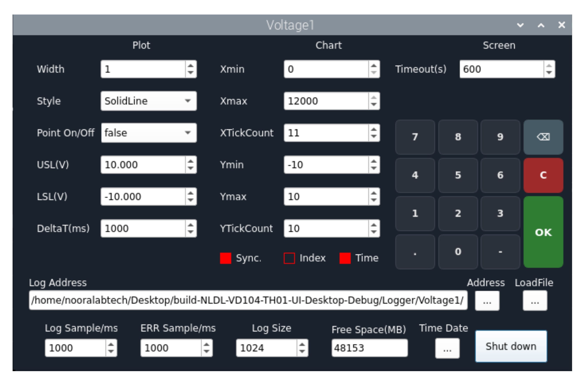The height and width of the screenshot is (385, 588).
Task: Click the YTickCount value field
Action: pos(326,228)
